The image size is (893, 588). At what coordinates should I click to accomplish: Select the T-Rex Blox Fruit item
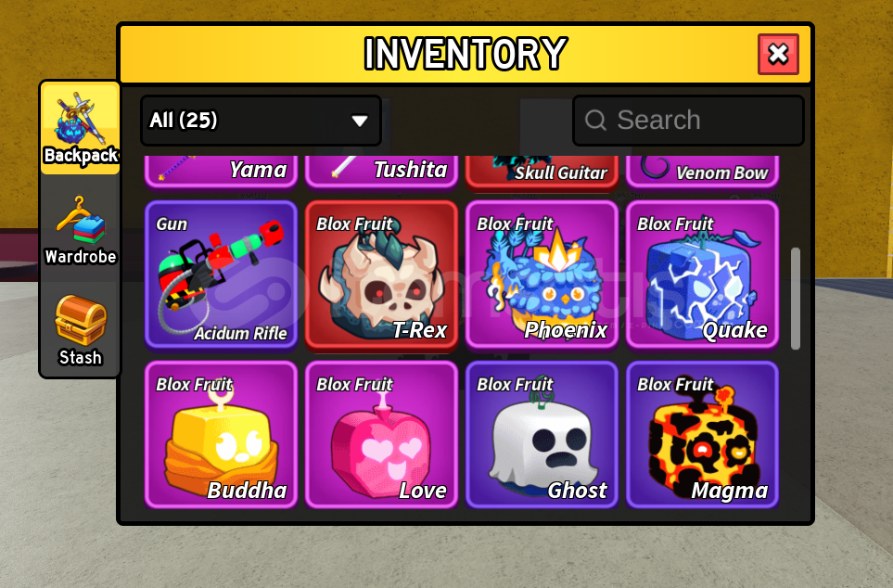pyautogui.click(x=381, y=275)
